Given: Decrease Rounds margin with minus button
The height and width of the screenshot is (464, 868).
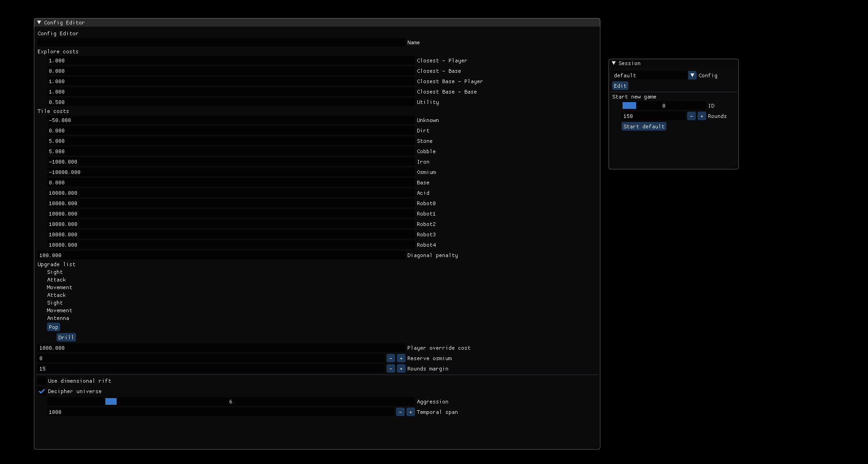Looking at the screenshot, I should (x=391, y=368).
